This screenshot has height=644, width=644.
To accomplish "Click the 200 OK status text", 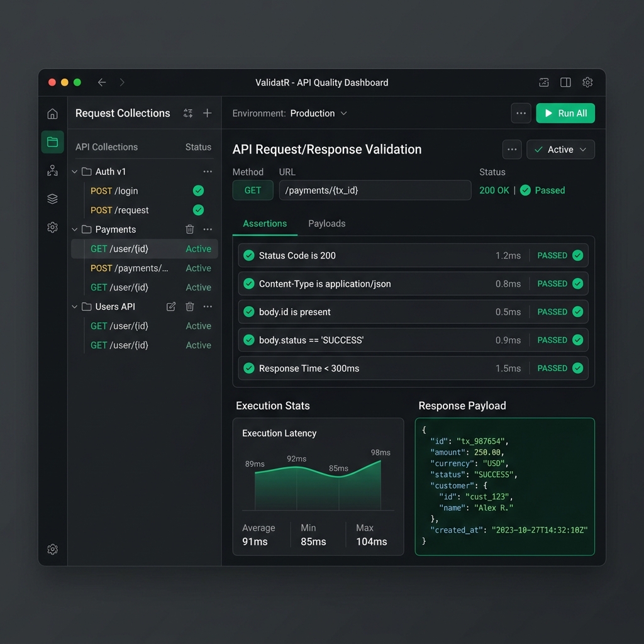I will tap(494, 190).
